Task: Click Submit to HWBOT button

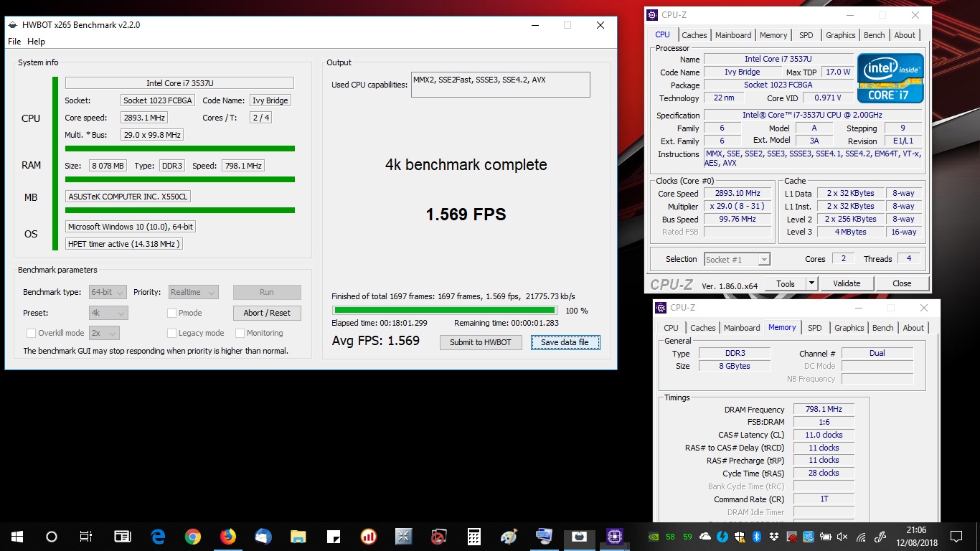Action: point(481,342)
